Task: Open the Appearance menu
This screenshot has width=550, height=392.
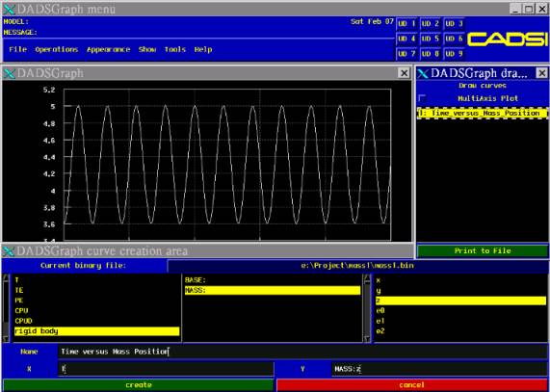Action: coord(109,49)
